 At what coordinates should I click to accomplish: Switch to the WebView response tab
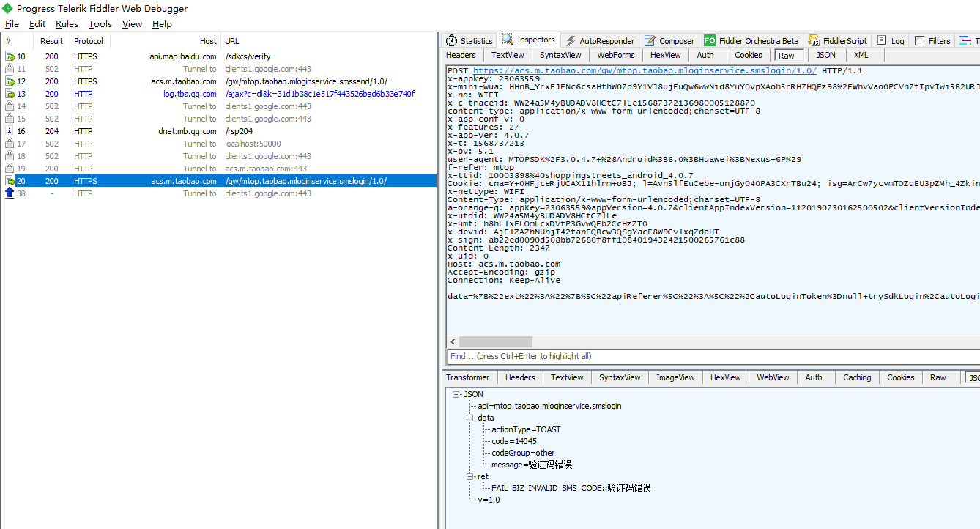coord(772,377)
